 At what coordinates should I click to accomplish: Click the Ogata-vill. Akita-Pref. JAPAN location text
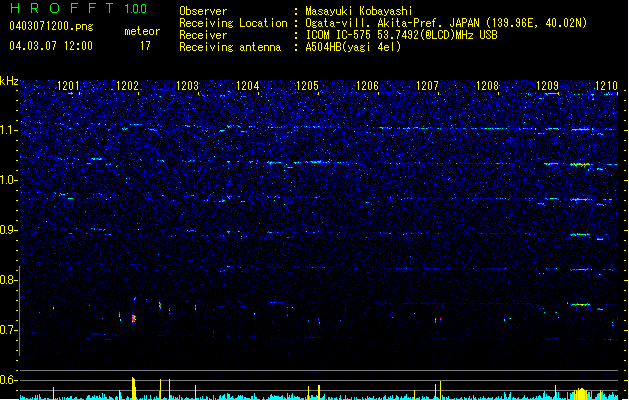click(x=446, y=23)
